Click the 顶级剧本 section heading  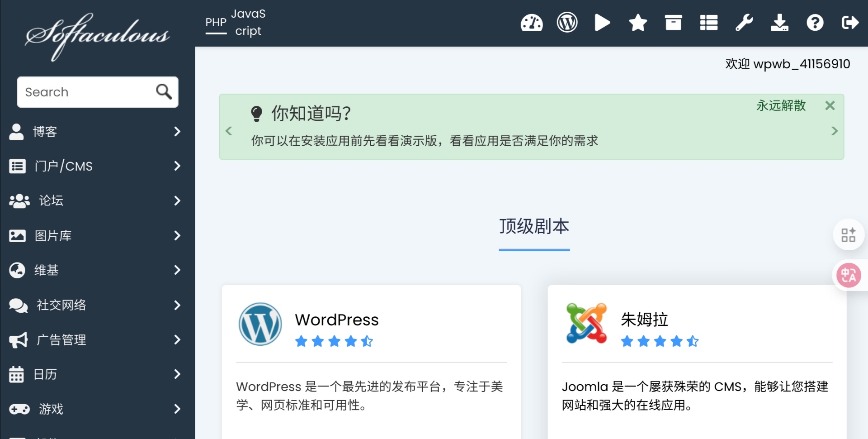point(534,226)
